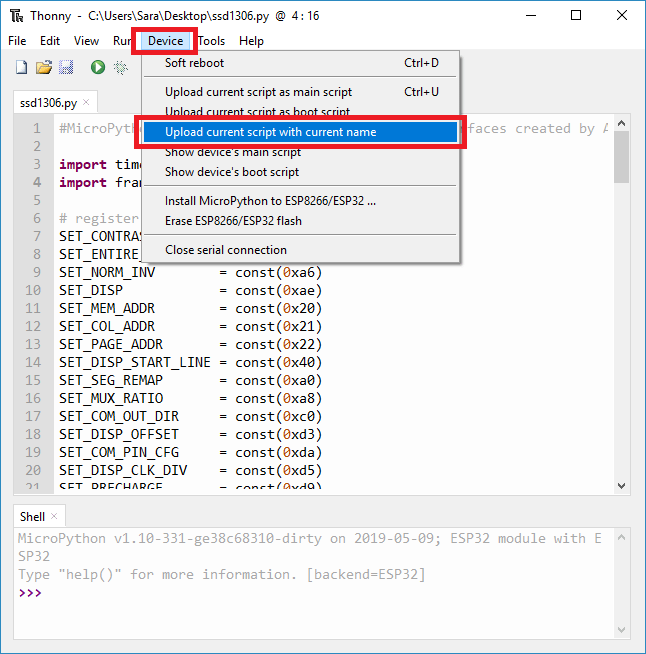646x654 pixels.
Task: Click the Save floppy disk icon
Action: click(66, 67)
